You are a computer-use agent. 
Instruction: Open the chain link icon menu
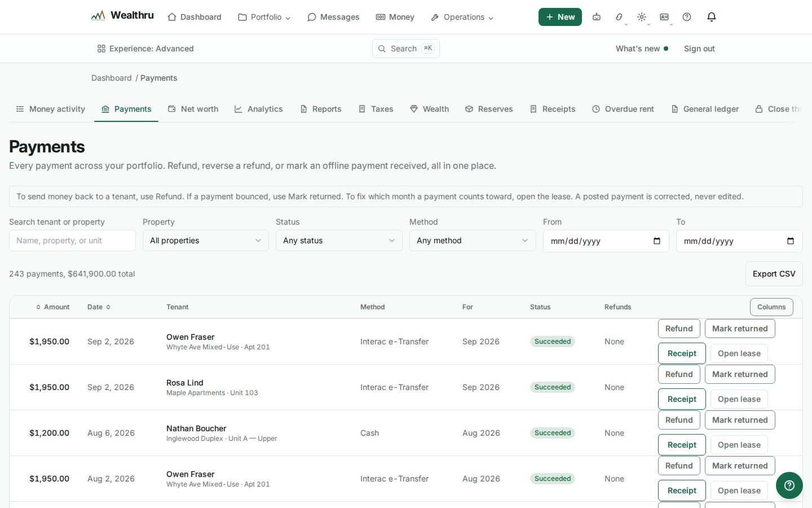click(x=619, y=17)
